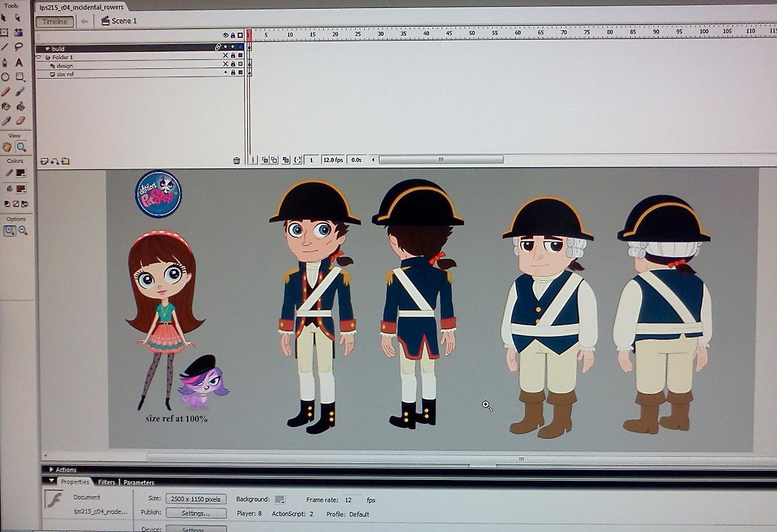Switch to the Properties tab
Image resolution: width=777 pixels, height=532 pixels.
pyautogui.click(x=75, y=482)
